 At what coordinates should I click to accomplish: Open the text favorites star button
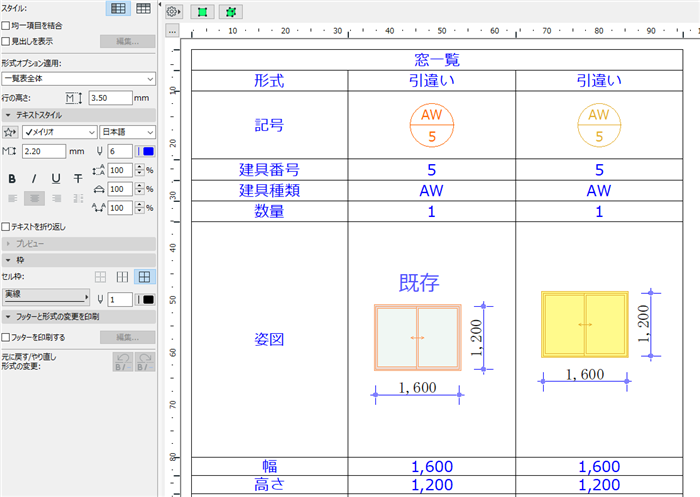click(x=10, y=132)
